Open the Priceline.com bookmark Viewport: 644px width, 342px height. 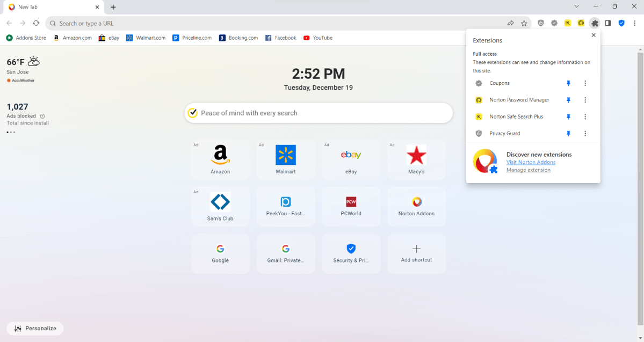192,38
